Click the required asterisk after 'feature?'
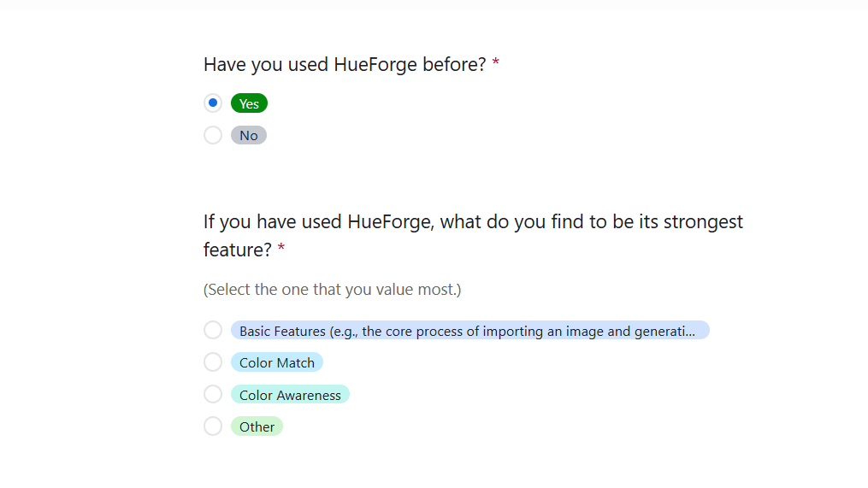Viewport: 868px width, 488px height. (281, 247)
